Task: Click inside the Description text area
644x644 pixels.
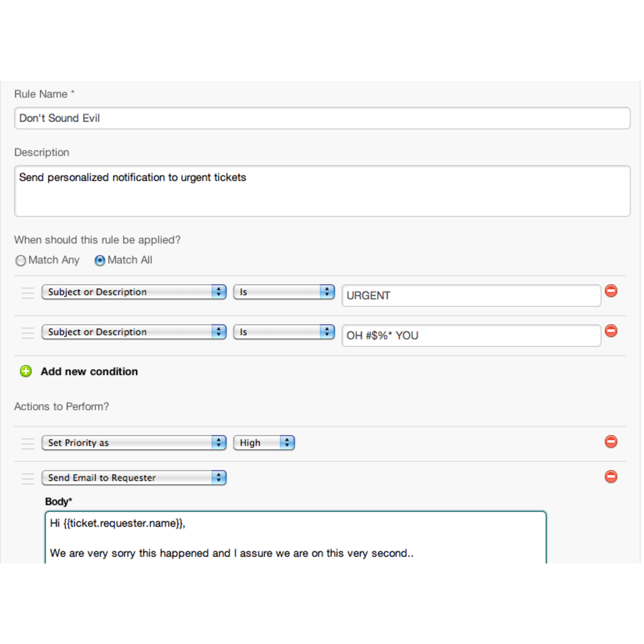Action: pos(322,190)
